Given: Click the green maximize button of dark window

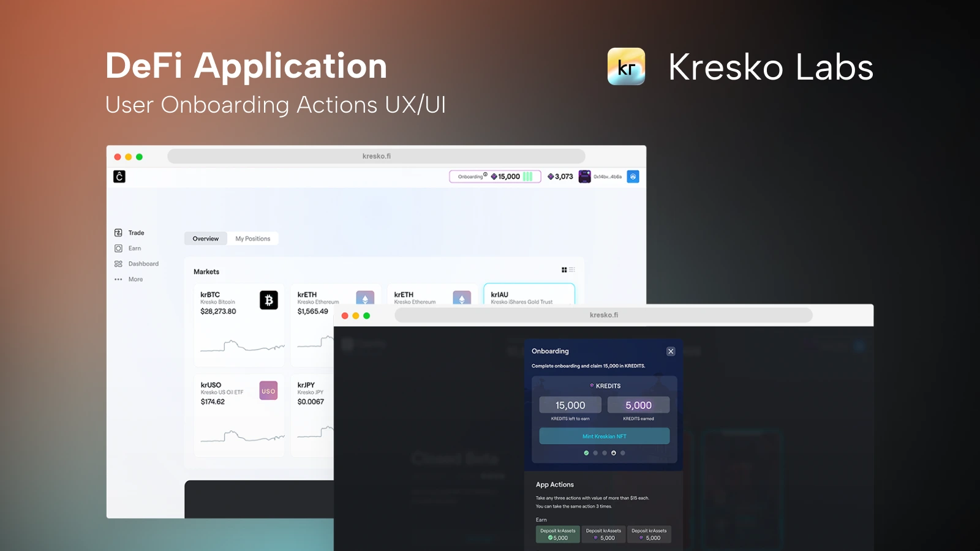Looking at the screenshot, I should (366, 316).
